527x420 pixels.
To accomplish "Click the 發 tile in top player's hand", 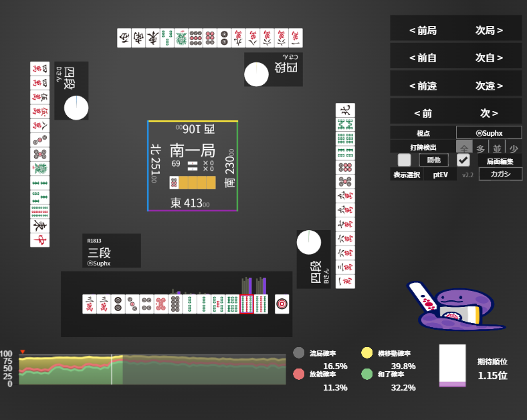I will 181,38.
